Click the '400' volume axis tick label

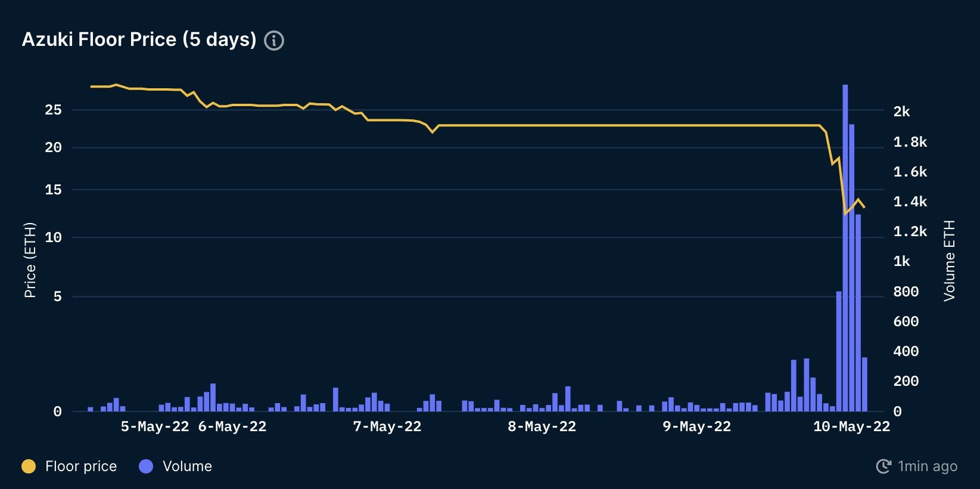[906, 351]
